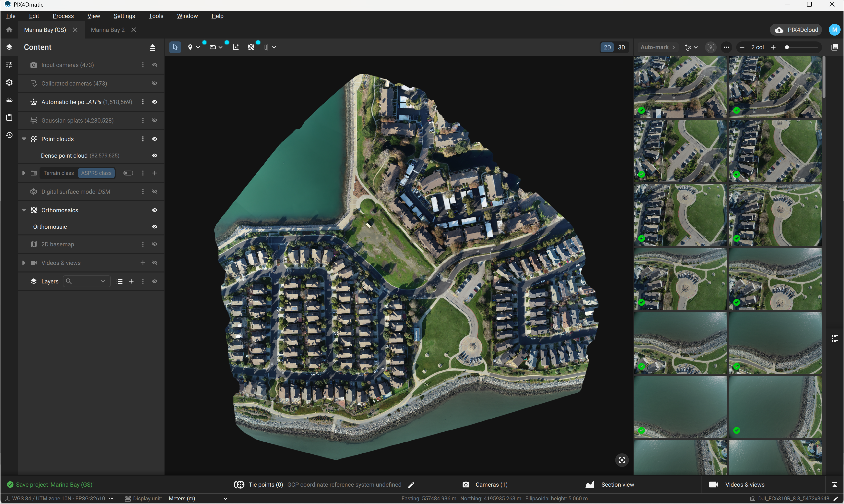Hide the Dense point cloud layer
Viewport: 844px width, 504px height.
click(x=155, y=155)
